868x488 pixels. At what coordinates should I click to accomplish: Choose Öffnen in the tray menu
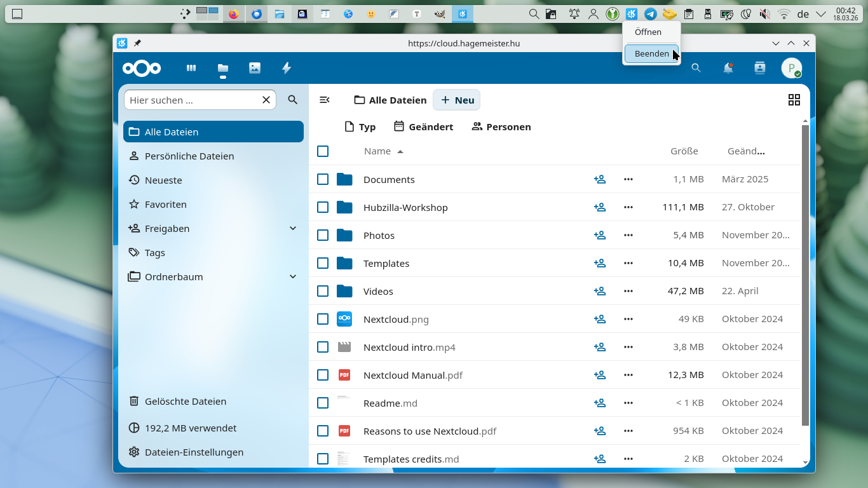point(648,32)
